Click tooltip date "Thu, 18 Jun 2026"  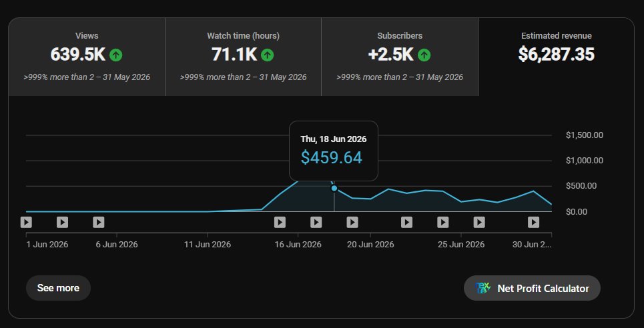[x=334, y=139]
